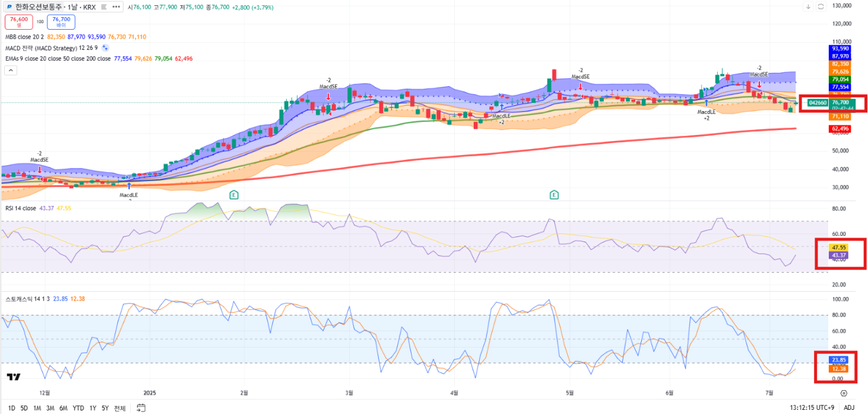Screen dimensions: 868x414
Task: Open chart settings gear near the time axis
Action: (844, 393)
